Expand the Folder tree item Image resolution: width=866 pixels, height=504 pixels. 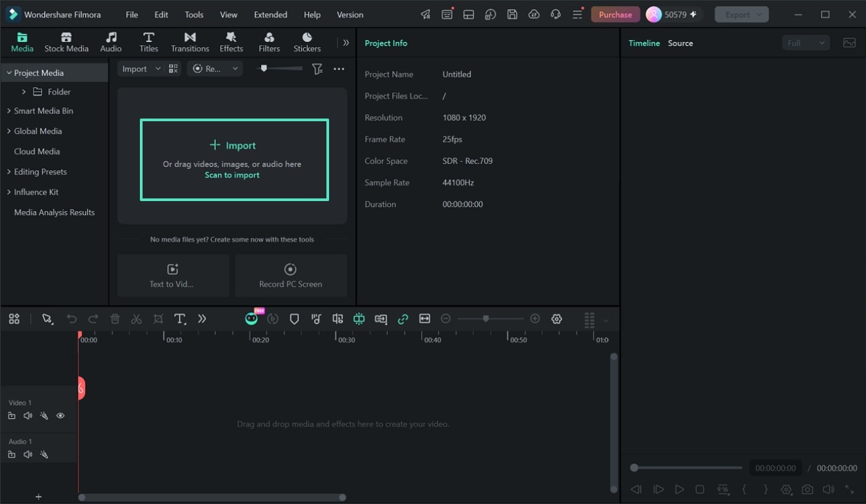tap(24, 92)
